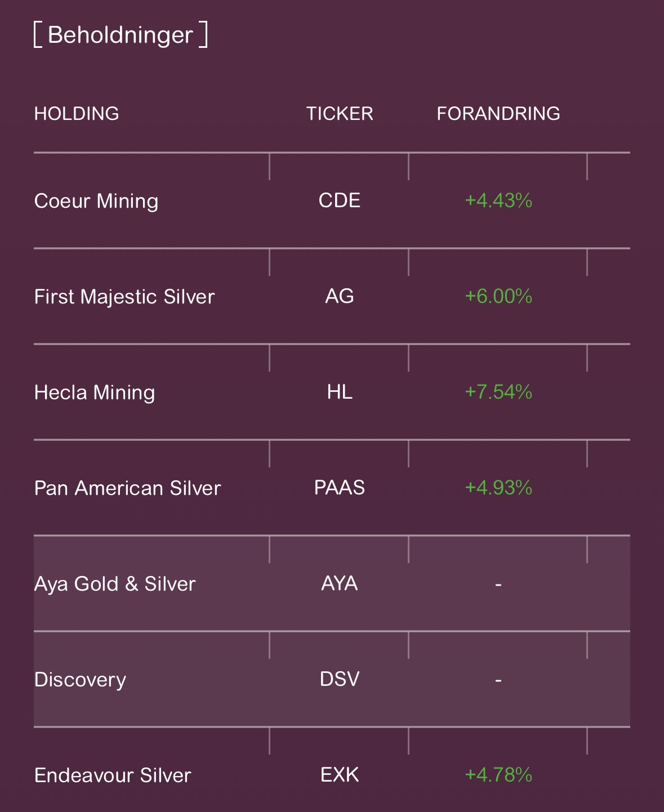This screenshot has width=664, height=812.
Task: Open the Aya Gold & Silver holding
Action: coord(115,584)
